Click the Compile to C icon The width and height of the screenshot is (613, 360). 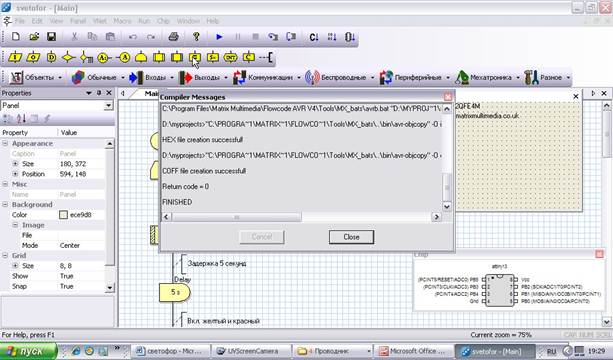314,37
